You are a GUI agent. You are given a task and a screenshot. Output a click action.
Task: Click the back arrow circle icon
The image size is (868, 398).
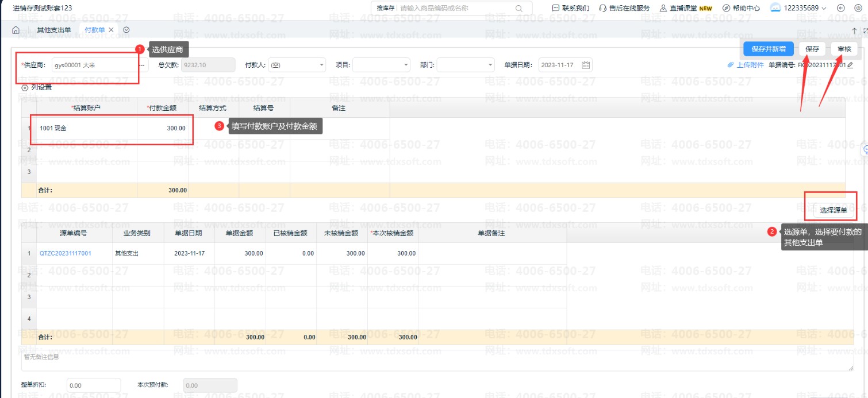pos(841,8)
